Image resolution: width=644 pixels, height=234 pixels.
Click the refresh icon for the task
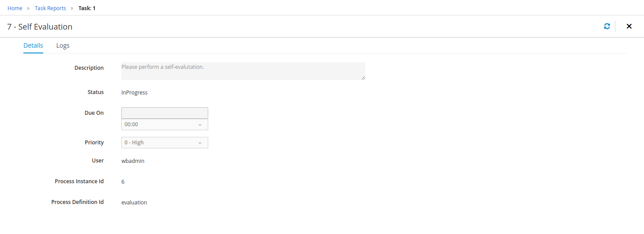[x=607, y=26]
